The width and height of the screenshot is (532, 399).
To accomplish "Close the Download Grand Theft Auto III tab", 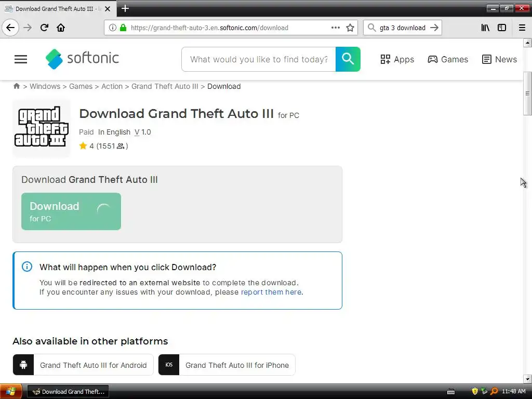I will pyautogui.click(x=108, y=9).
